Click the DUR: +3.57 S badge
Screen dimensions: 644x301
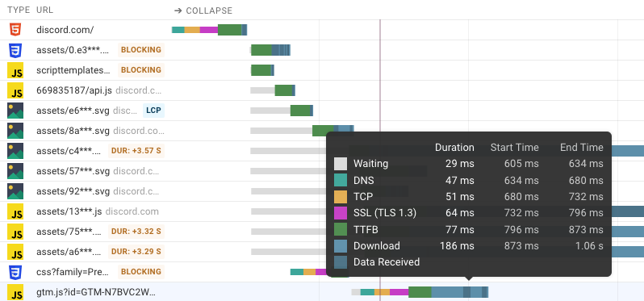pyautogui.click(x=136, y=151)
